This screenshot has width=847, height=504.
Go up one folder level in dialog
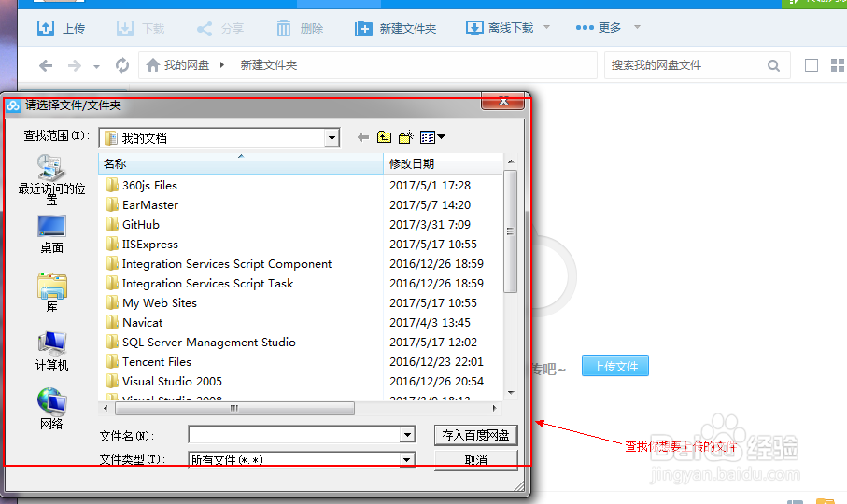(x=384, y=137)
